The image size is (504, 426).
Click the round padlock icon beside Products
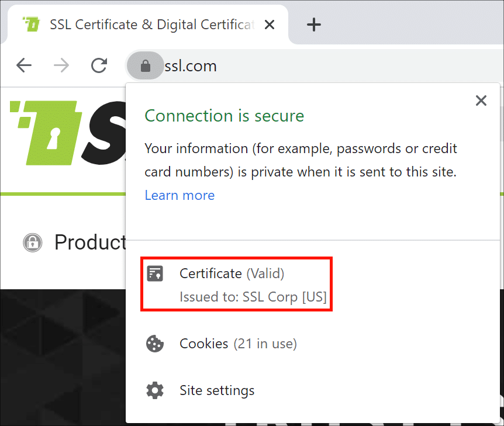click(32, 243)
